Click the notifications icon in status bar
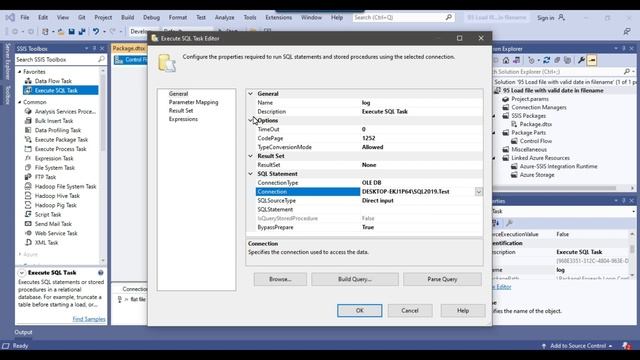This screenshot has height=360, width=640. [627, 346]
